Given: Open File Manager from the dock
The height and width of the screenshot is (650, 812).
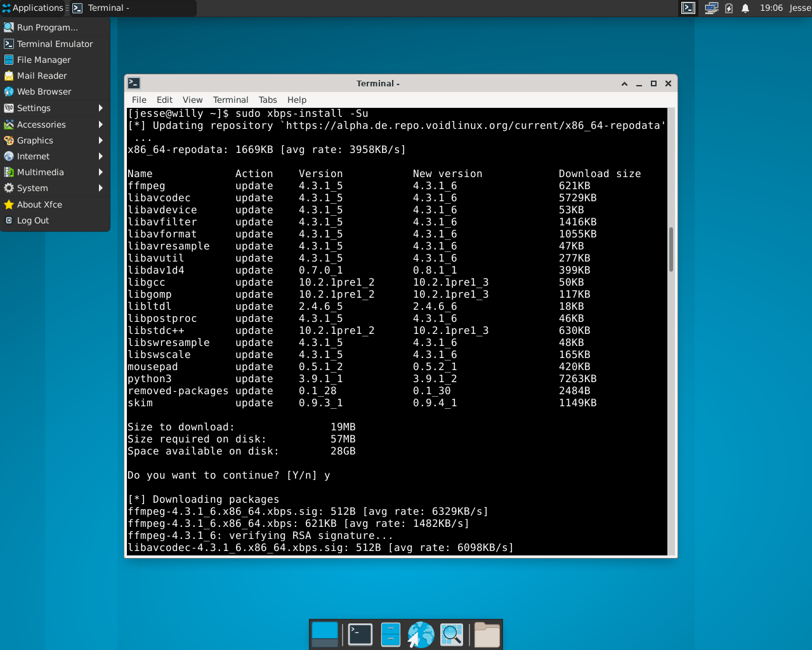Looking at the screenshot, I should tap(390, 634).
